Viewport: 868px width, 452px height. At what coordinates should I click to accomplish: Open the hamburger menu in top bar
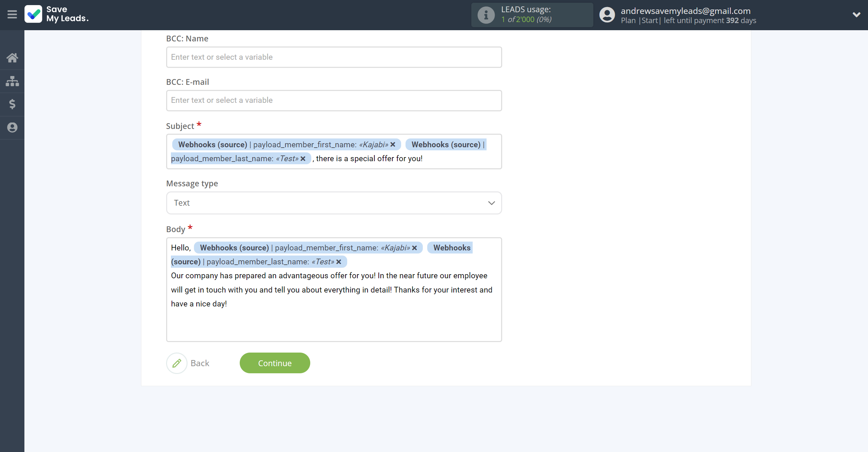(x=12, y=15)
